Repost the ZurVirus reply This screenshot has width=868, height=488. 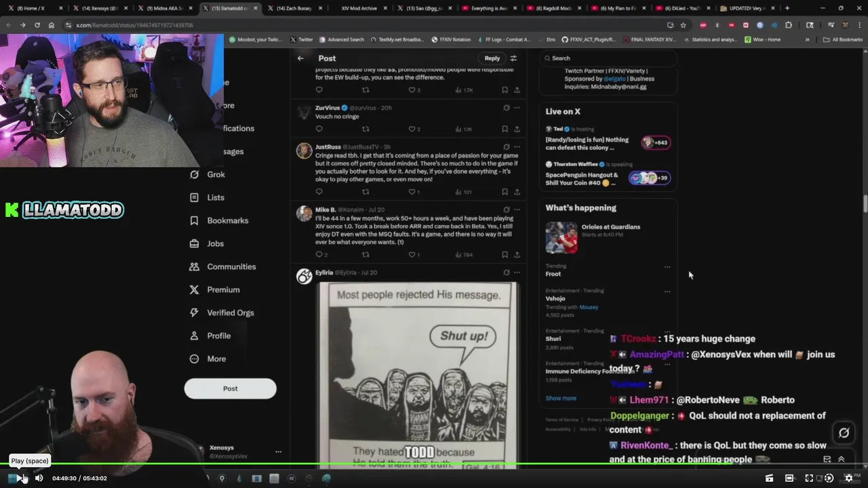(x=366, y=129)
